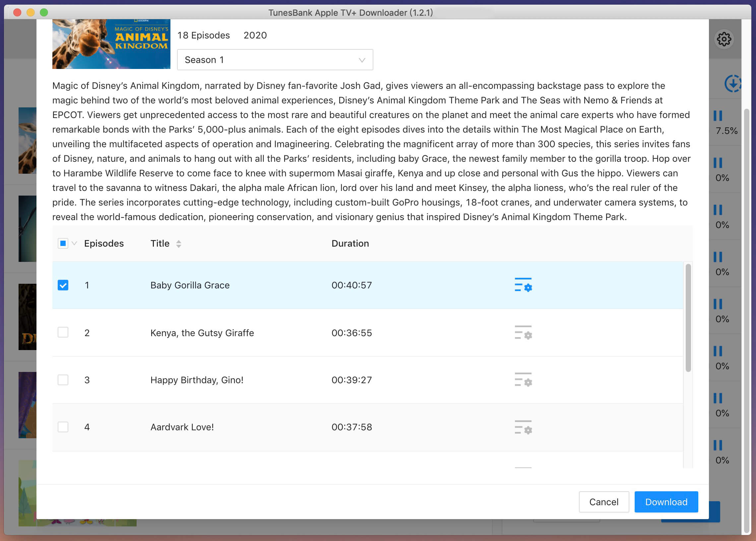This screenshot has height=541, width=756.
Task: Select the title Happy Birthday, Gino!
Action: 197,380
